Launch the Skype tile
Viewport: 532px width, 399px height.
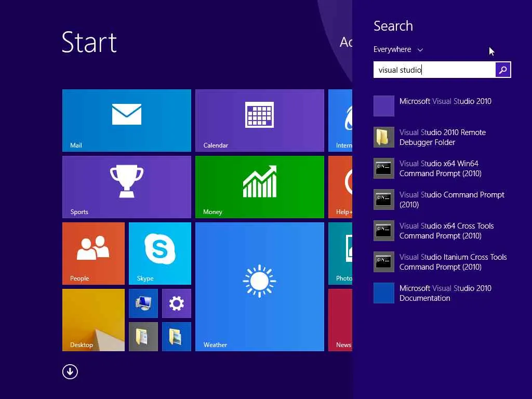[160, 254]
